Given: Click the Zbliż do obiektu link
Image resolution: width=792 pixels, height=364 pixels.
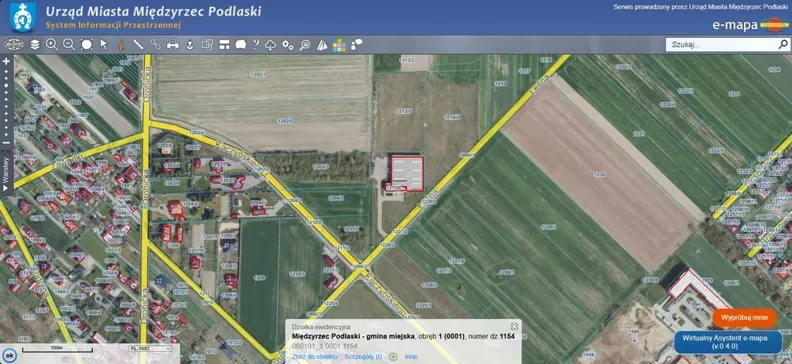Looking at the screenshot, I should (314, 356).
